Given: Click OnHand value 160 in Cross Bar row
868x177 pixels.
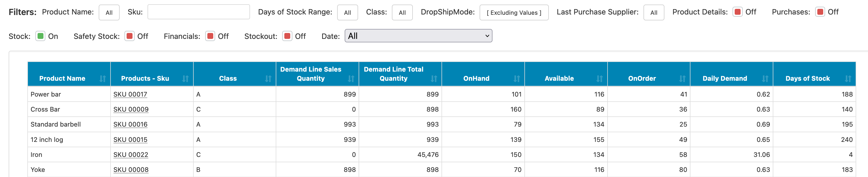Looking at the screenshot, I should pyautogui.click(x=516, y=109).
